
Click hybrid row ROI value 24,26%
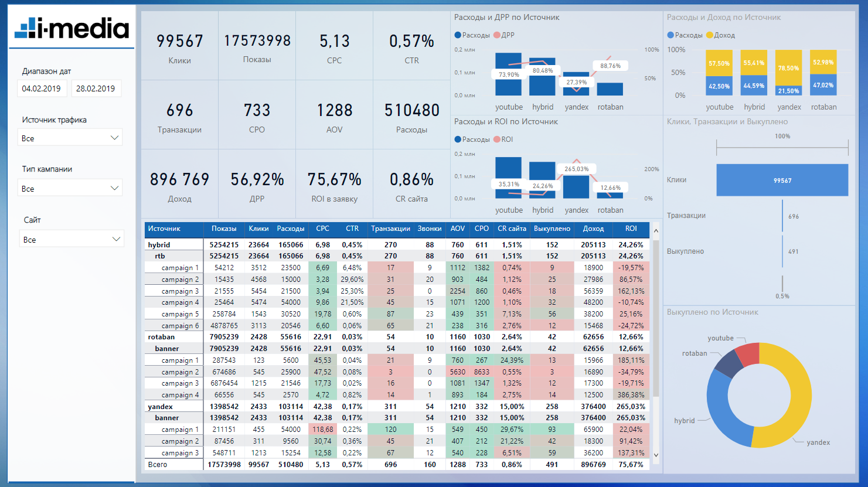pos(631,245)
